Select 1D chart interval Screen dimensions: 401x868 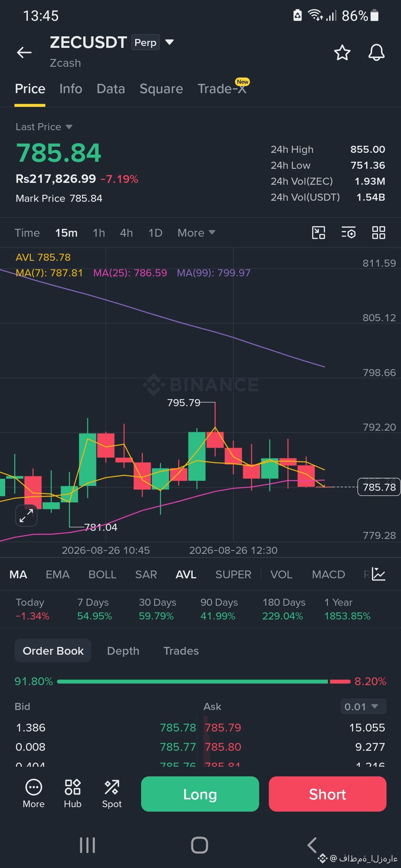point(155,233)
